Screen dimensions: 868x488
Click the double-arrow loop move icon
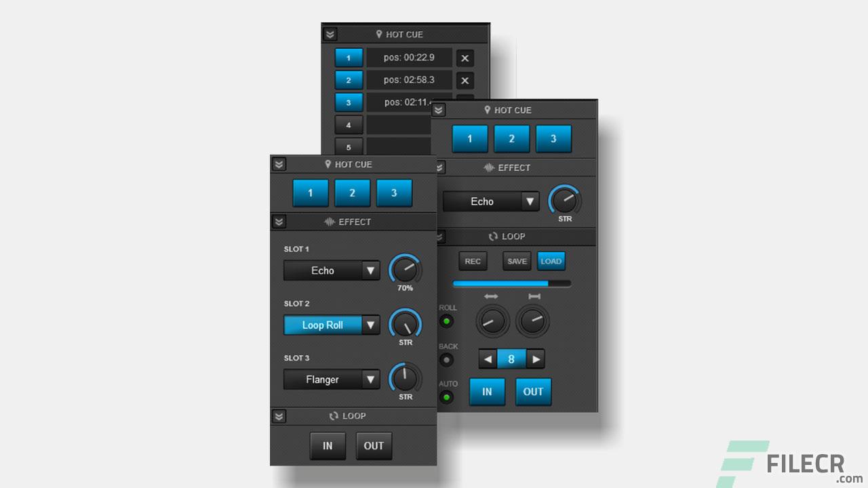[491, 297]
